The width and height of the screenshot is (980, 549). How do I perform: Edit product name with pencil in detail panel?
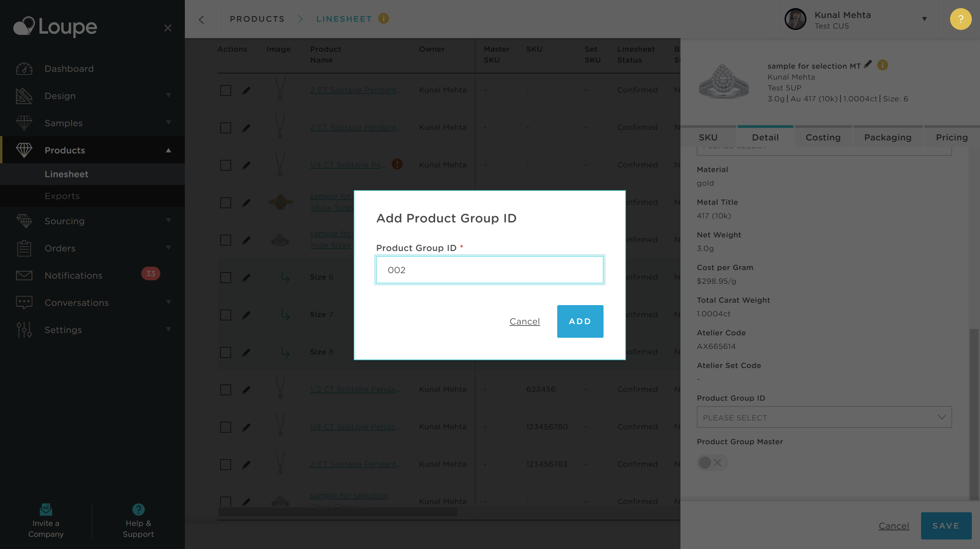click(868, 64)
